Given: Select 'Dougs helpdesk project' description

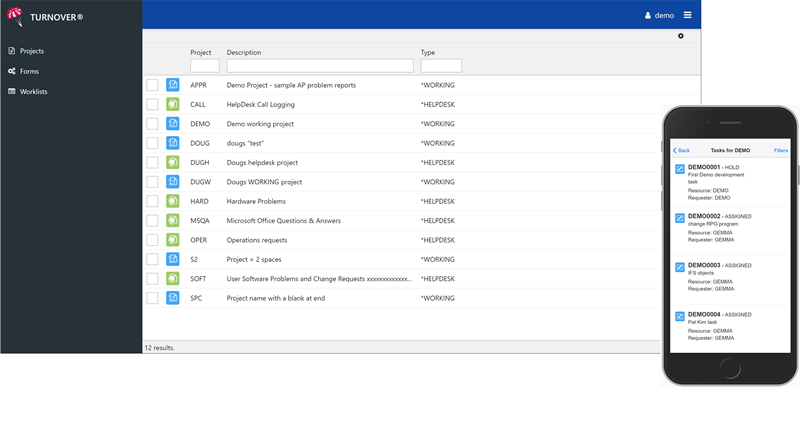Looking at the screenshot, I should tap(262, 163).
